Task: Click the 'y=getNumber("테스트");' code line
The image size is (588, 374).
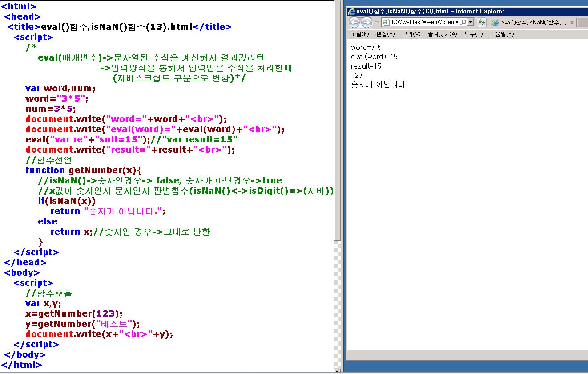Action: [x=83, y=324]
